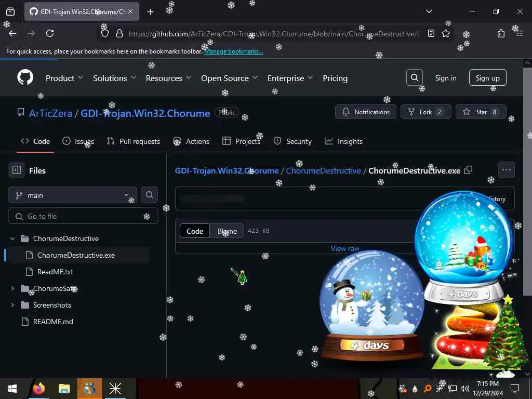This screenshot has height=399, width=532.
Task: Expand Open Source menu
Action: click(x=229, y=78)
